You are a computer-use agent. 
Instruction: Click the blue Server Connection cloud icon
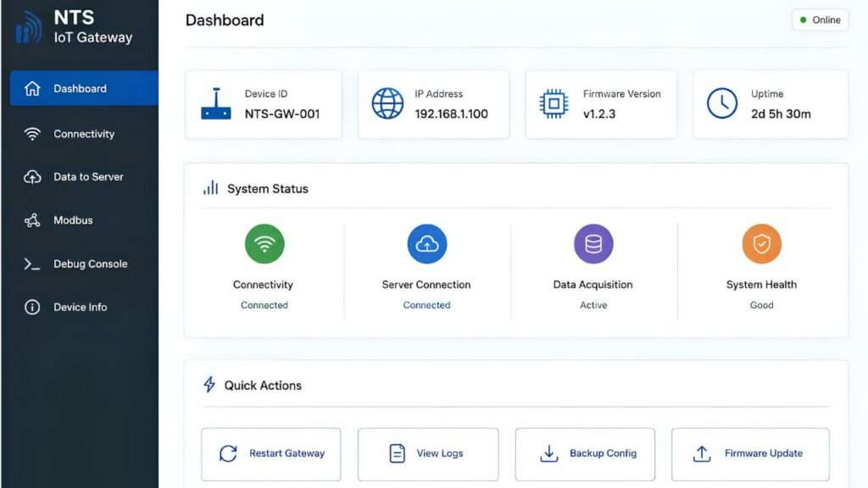click(x=427, y=244)
